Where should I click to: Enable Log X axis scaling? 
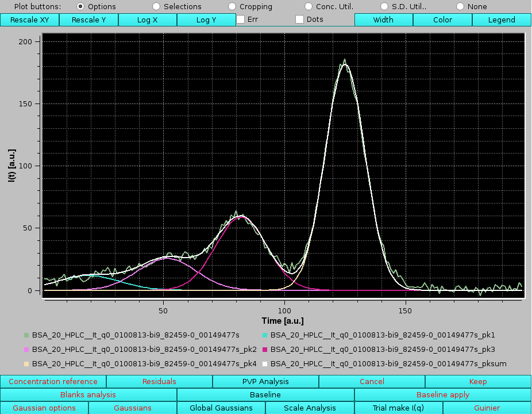tap(148, 19)
